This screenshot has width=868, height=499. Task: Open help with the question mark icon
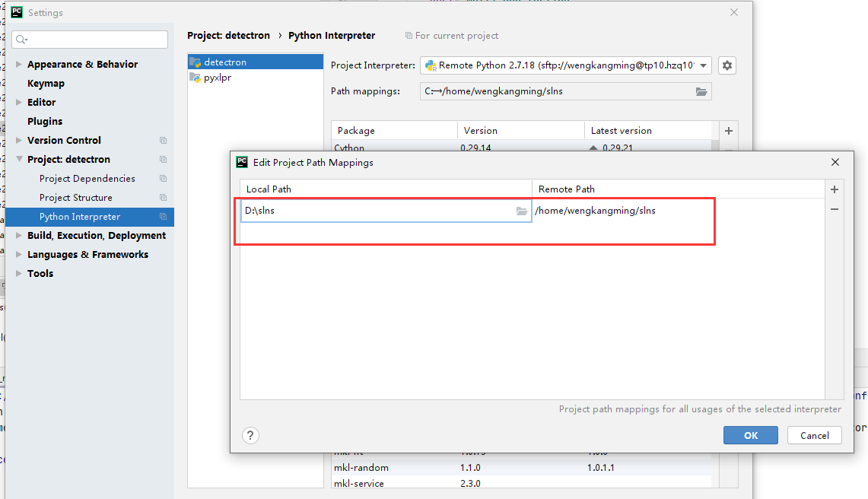click(250, 435)
